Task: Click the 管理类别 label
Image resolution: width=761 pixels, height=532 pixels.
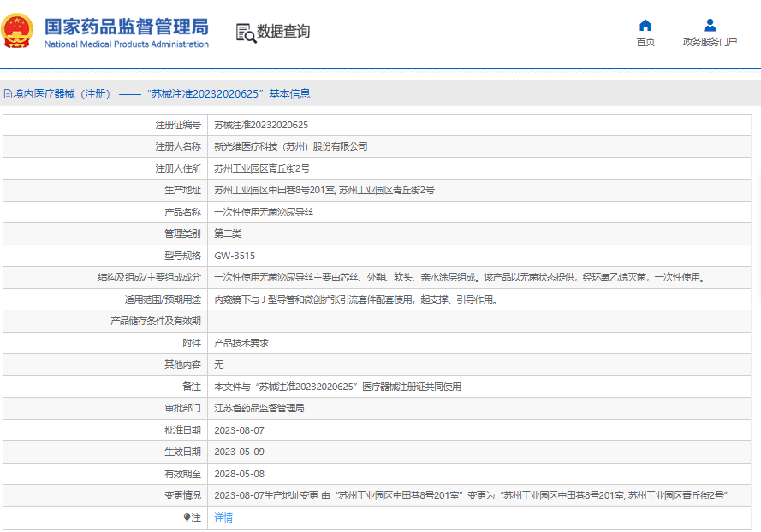Action: tap(182, 233)
